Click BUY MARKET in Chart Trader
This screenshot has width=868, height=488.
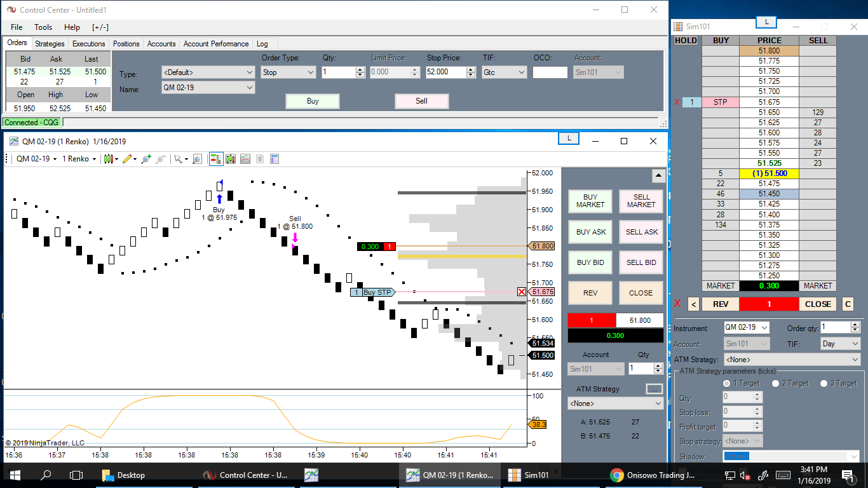(590, 201)
